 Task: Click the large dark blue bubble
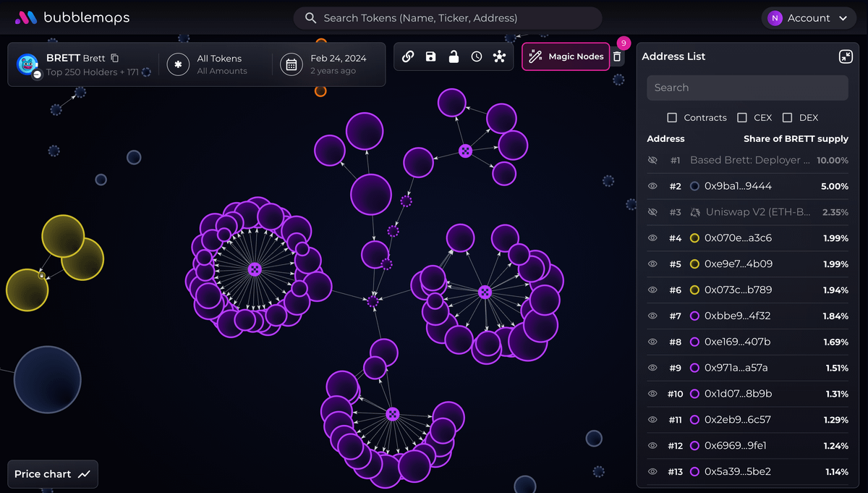tap(47, 379)
